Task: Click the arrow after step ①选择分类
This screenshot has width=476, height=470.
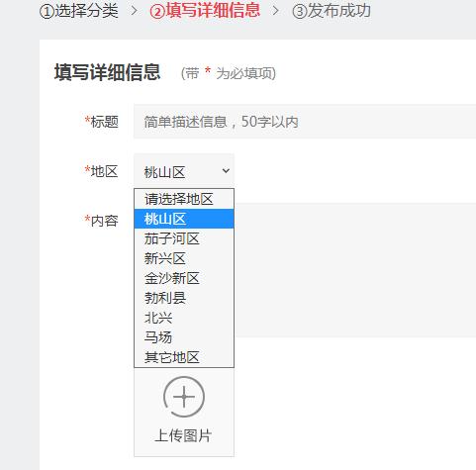Action: click(134, 10)
